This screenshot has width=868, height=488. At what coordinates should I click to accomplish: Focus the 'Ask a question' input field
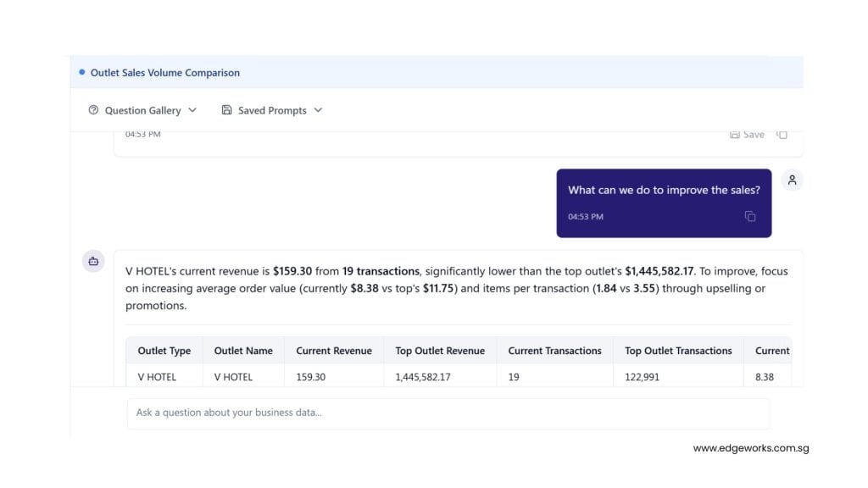(448, 413)
